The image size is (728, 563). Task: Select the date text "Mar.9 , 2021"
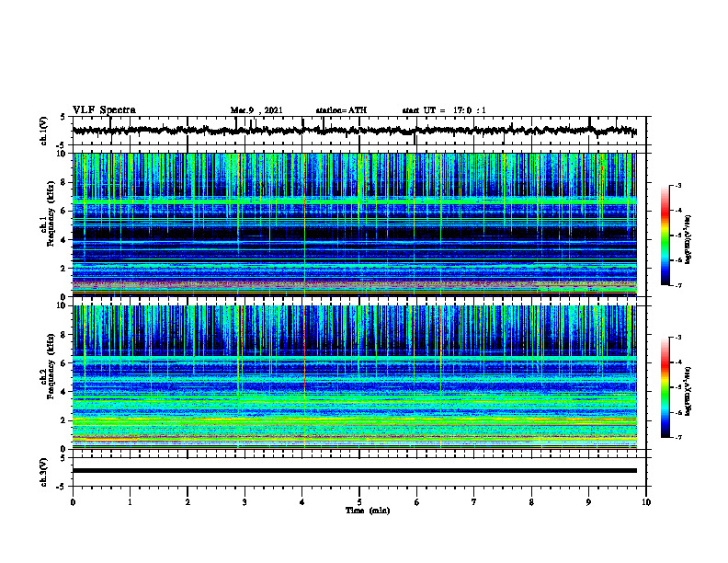[256, 110]
